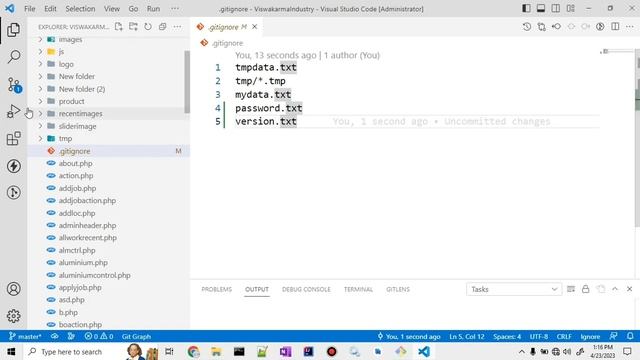Clear the output panel
Image resolution: width=640 pixels, height=360 pixels.
[571, 289]
